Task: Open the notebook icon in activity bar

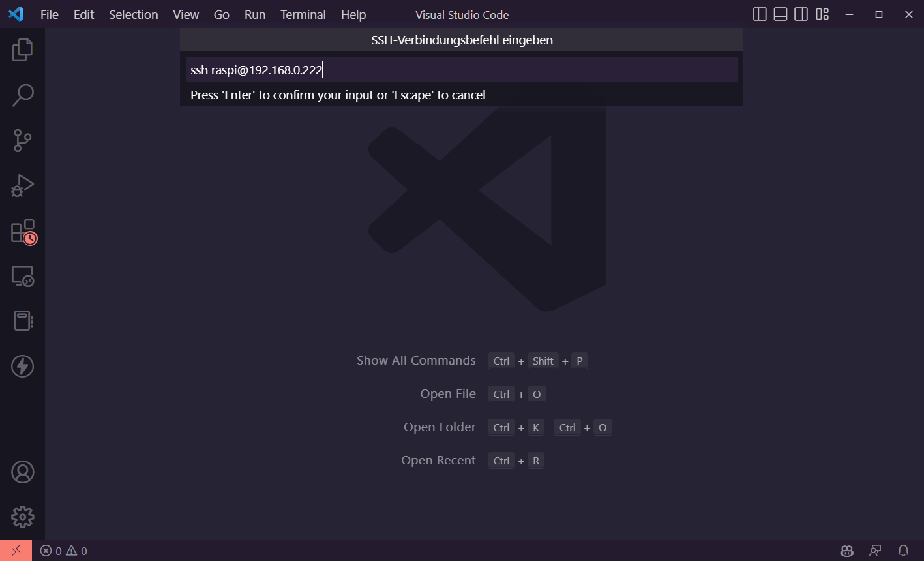Action: (x=22, y=321)
